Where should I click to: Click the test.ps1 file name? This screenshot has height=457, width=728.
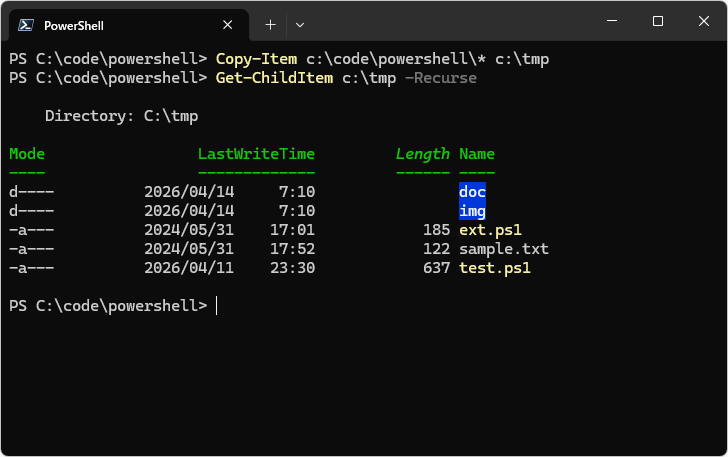coord(495,268)
